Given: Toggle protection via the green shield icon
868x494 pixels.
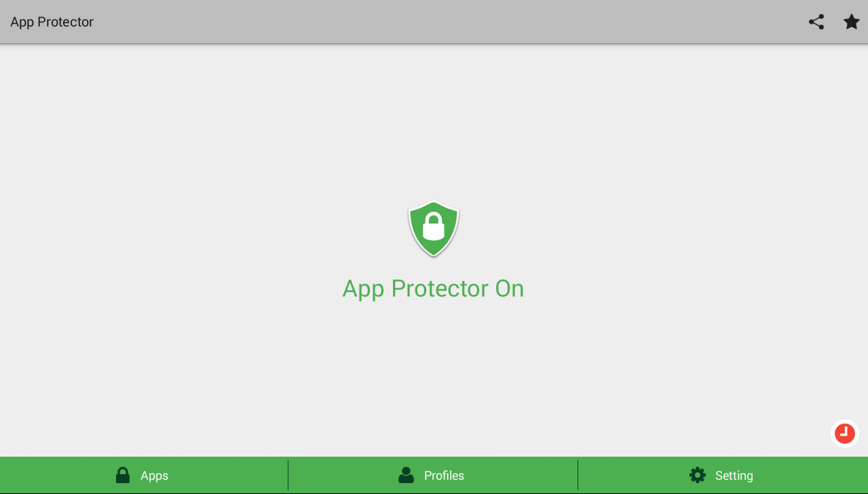Looking at the screenshot, I should click(434, 229).
